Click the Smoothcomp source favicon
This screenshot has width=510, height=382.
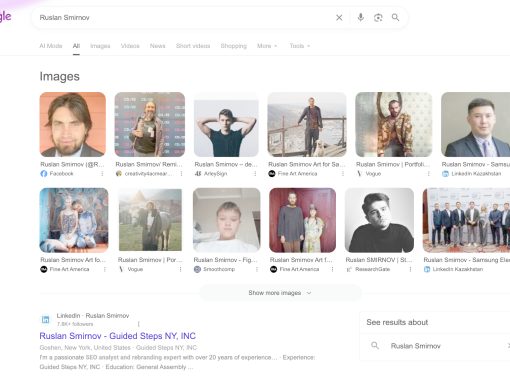pyautogui.click(x=197, y=269)
